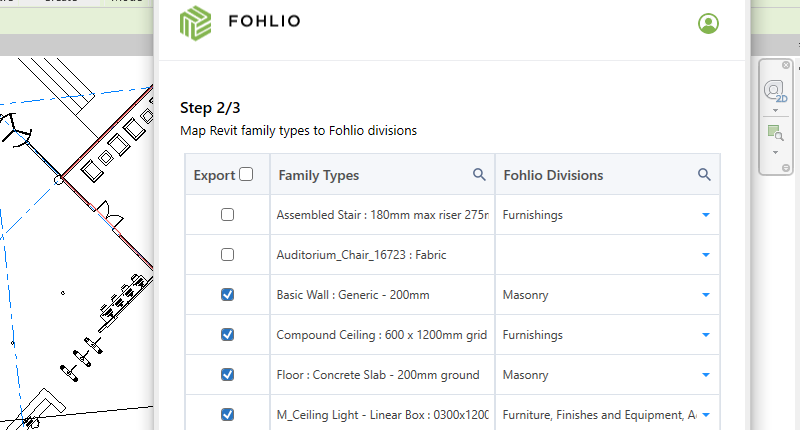
Task: Open division dropdown for Basic Wall
Action: pyautogui.click(x=706, y=295)
